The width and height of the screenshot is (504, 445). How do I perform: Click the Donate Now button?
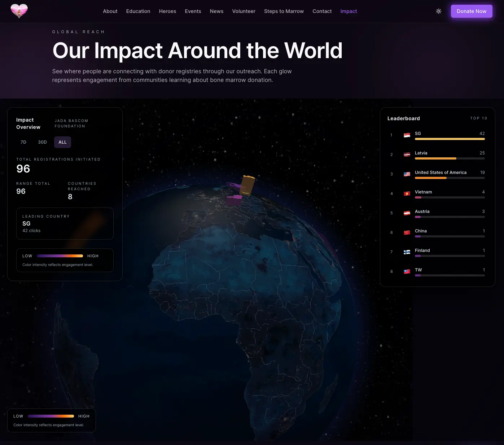click(x=472, y=11)
